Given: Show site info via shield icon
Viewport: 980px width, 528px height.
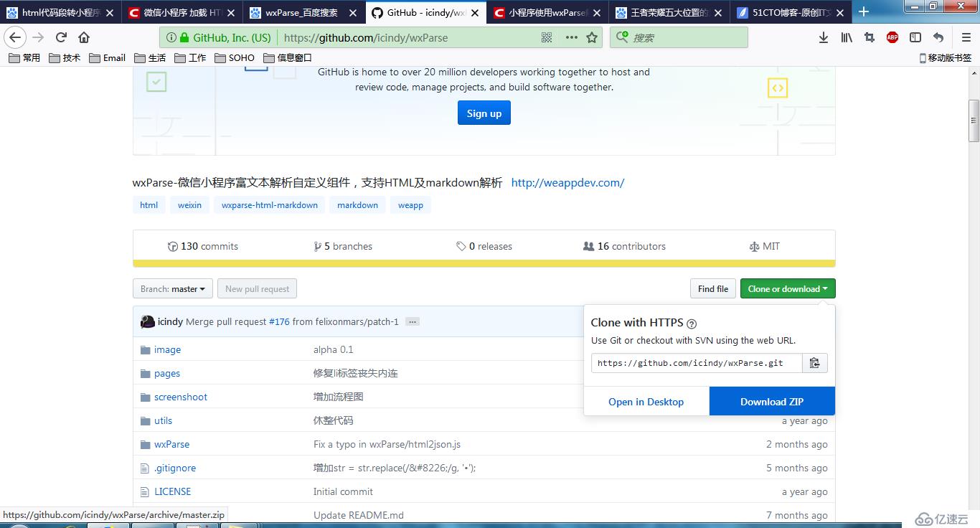Looking at the screenshot, I should point(171,37).
